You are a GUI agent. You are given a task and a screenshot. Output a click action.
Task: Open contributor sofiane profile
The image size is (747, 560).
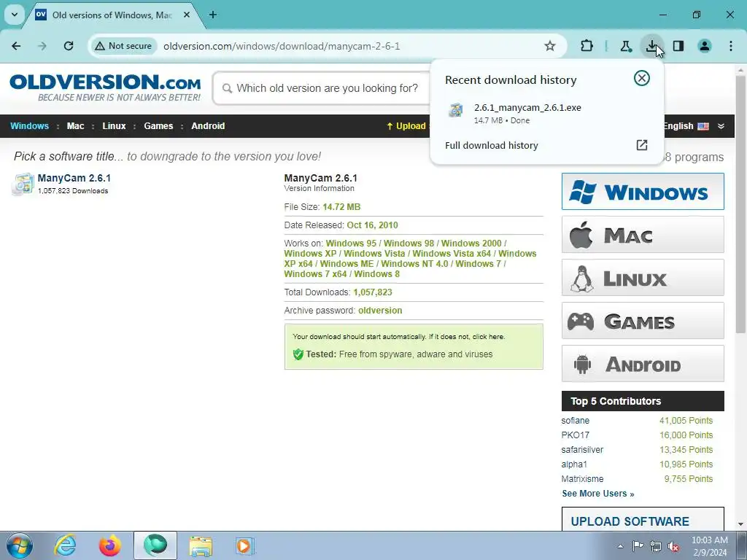pyautogui.click(x=575, y=421)
